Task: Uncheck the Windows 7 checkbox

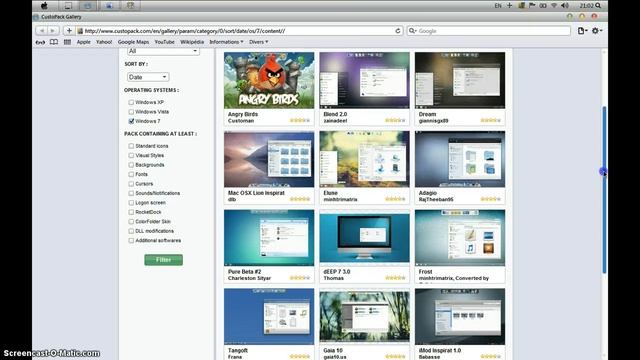Action: click(x=131, y=121)
